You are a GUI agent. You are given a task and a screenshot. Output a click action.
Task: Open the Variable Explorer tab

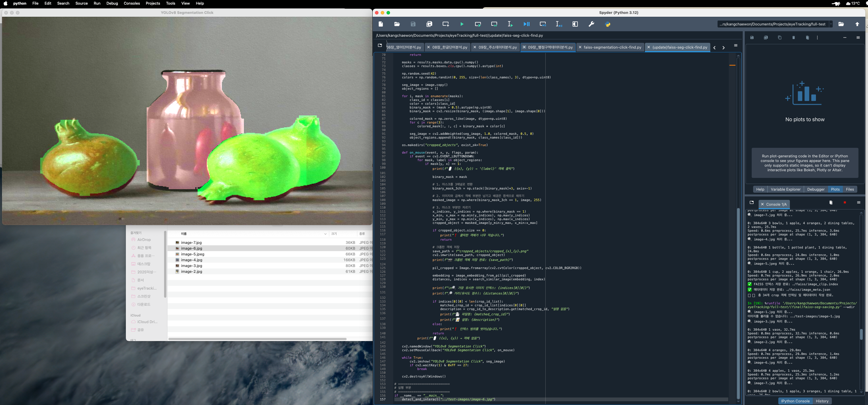[785, 189]
